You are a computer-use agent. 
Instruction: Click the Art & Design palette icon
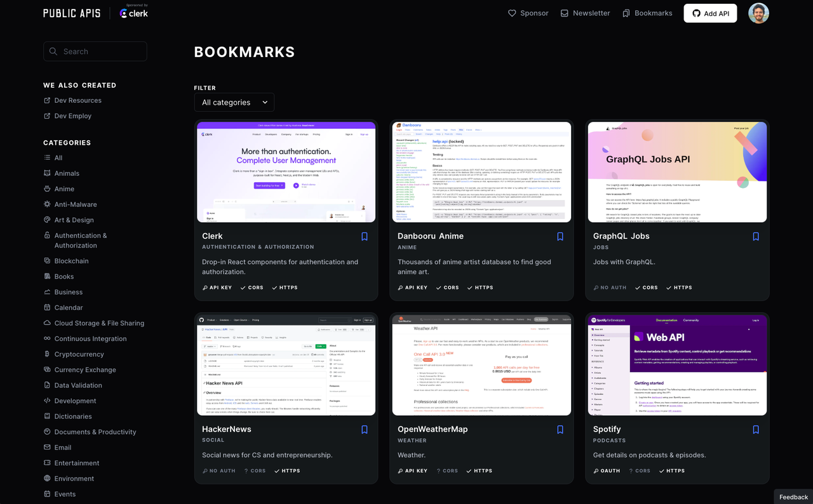pos(47,220)
